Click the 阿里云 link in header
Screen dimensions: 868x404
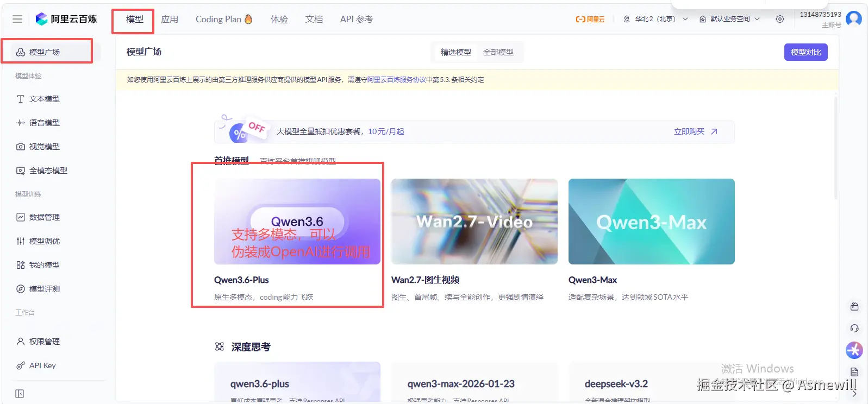(x=590, y=19)
